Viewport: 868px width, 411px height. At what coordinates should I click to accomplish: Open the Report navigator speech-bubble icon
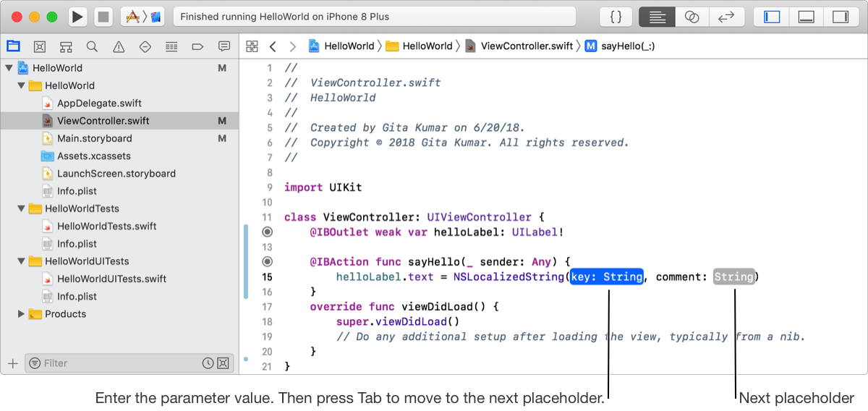coord(224,46)
